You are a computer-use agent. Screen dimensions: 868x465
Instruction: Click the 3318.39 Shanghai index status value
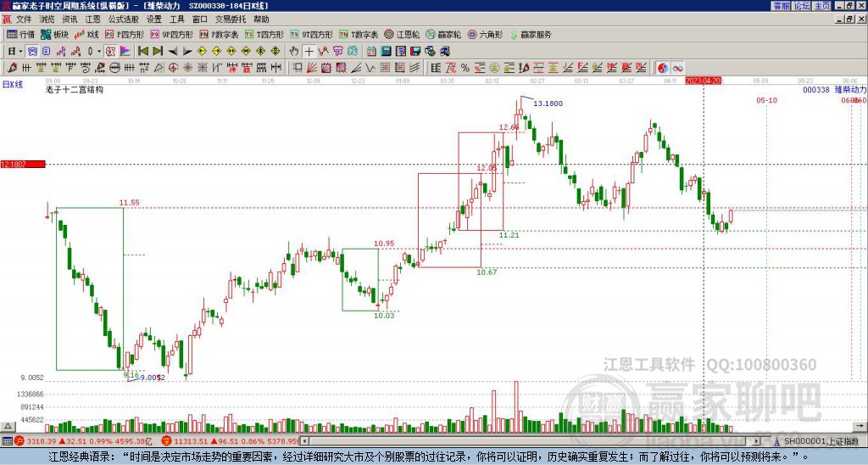pyautogui.click(x=41, y=441)
